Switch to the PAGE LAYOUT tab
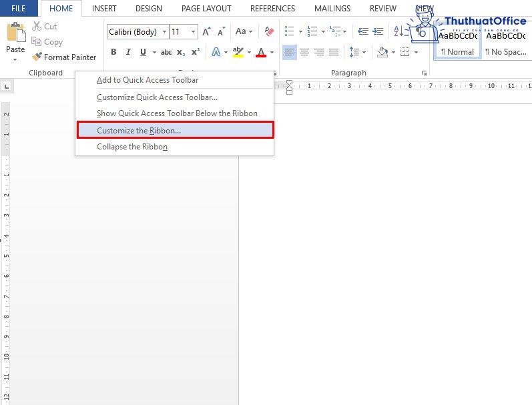Viewport: 532px width, 405px height. 206,9
